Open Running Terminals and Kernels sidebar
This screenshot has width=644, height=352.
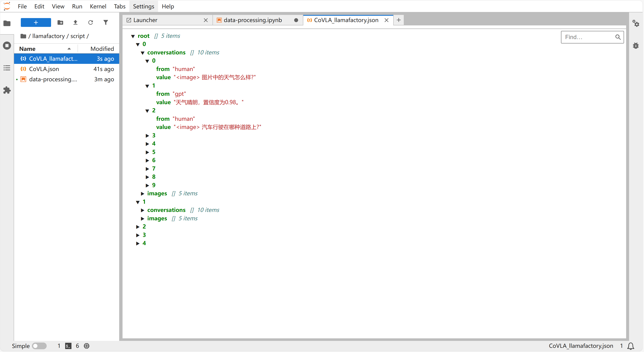(x=7, y=45)
